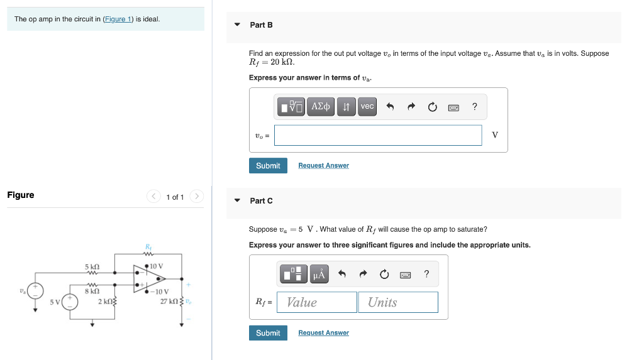
Task: Collapse the Part B section
Action: (x=237, y=25)
